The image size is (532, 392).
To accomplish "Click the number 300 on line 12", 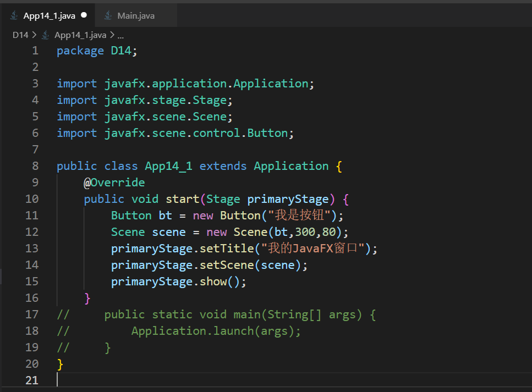I will point(305,232).
